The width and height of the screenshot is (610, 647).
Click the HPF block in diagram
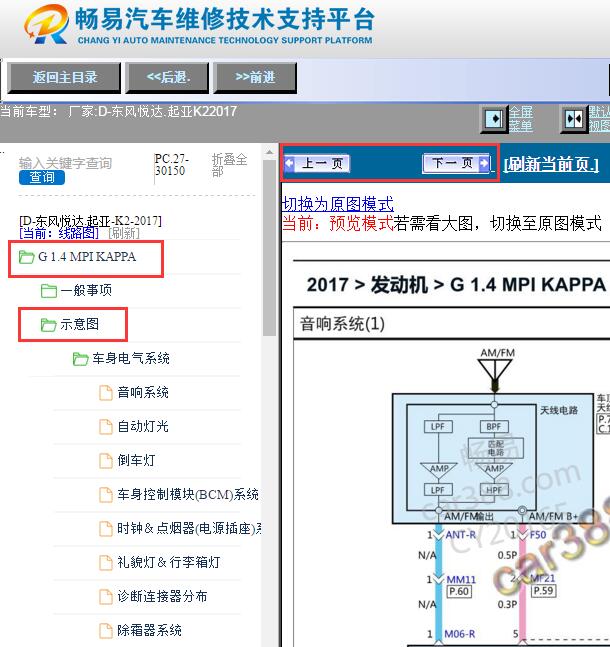pyautogui.click(x=494, y=490)
